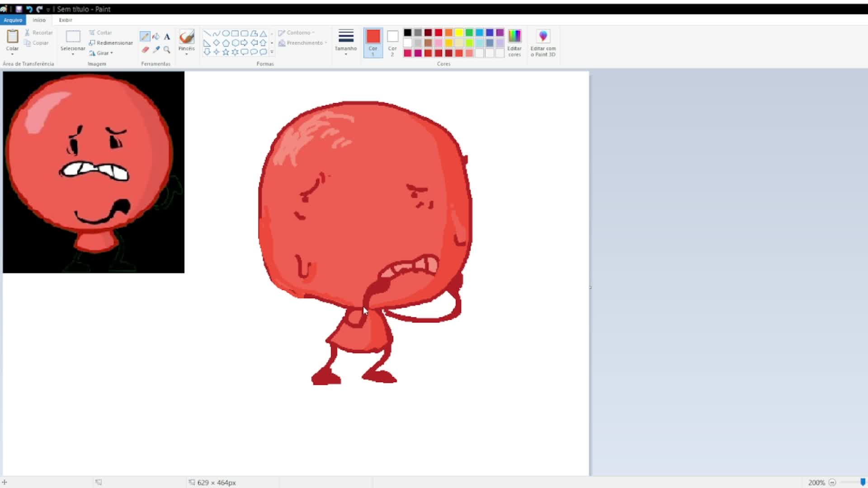868x488 pixels.
Task: Open Editar cores color editor
Action: click(514, 43)
